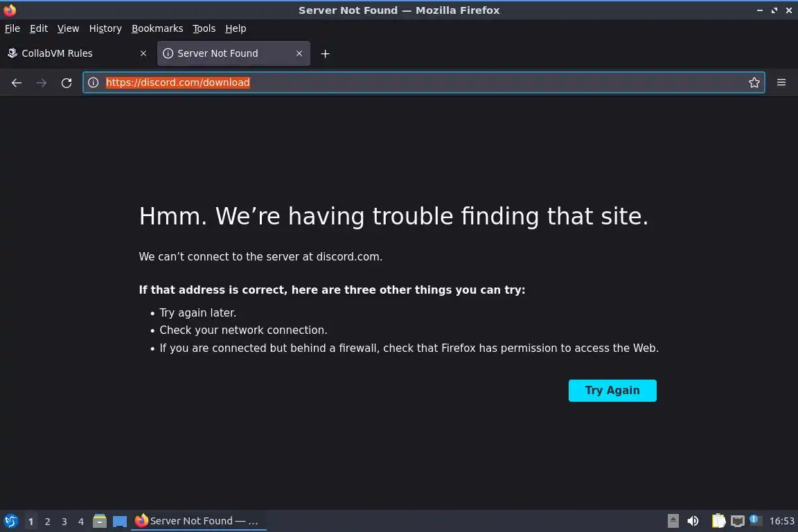Bookmark this page with the star
The image size is (798, 532).
coord(754,82)
